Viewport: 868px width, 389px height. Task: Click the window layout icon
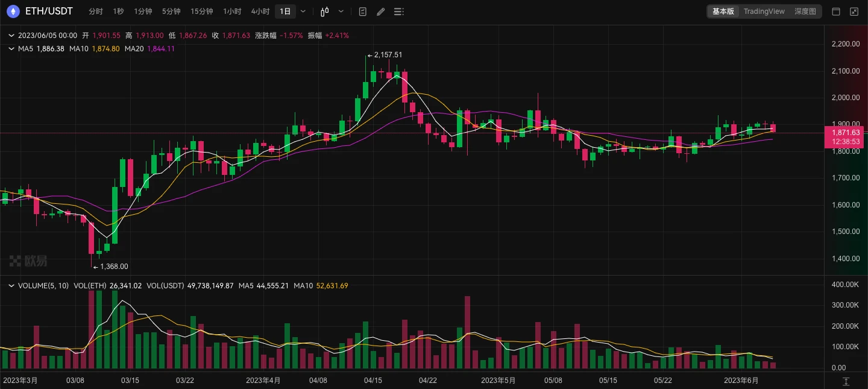point(836,11)
